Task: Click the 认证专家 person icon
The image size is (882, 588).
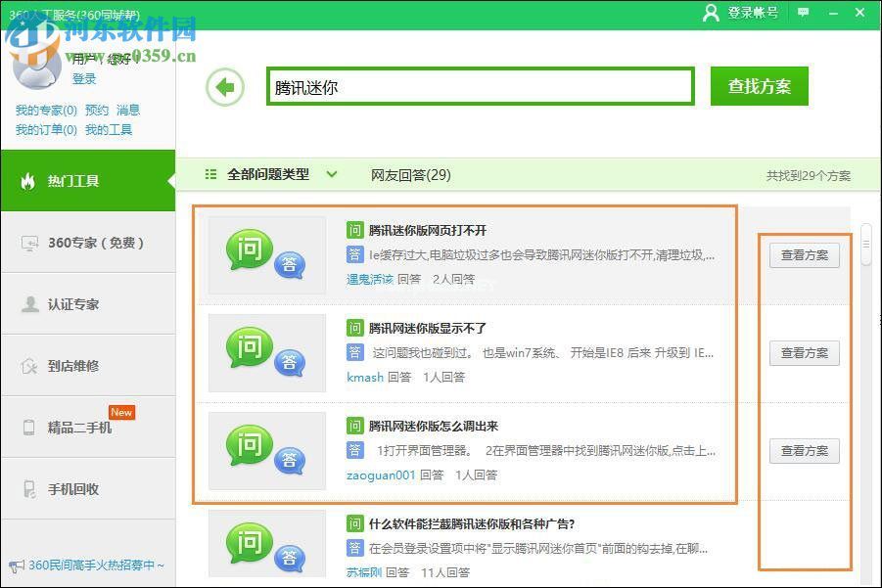Action: 28,303
